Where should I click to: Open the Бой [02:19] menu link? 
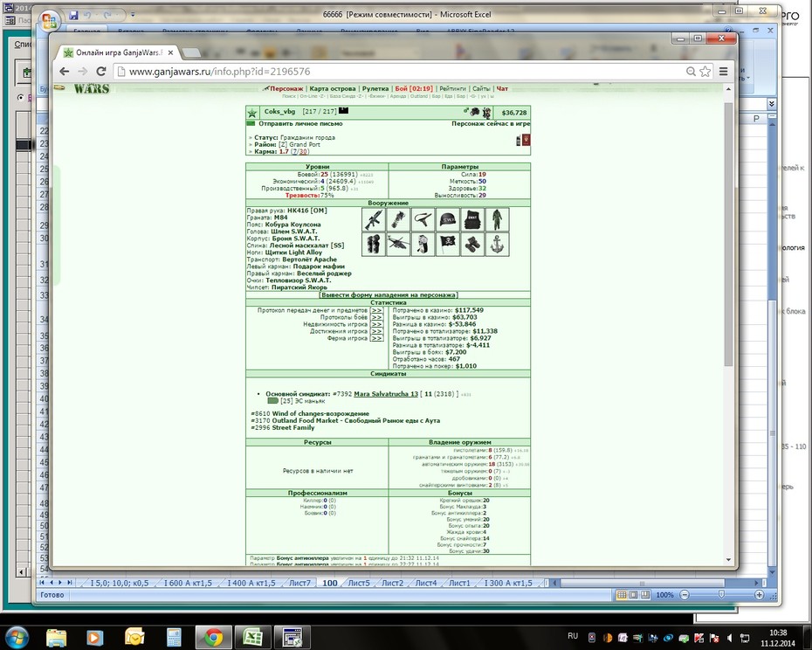(414, 88)
